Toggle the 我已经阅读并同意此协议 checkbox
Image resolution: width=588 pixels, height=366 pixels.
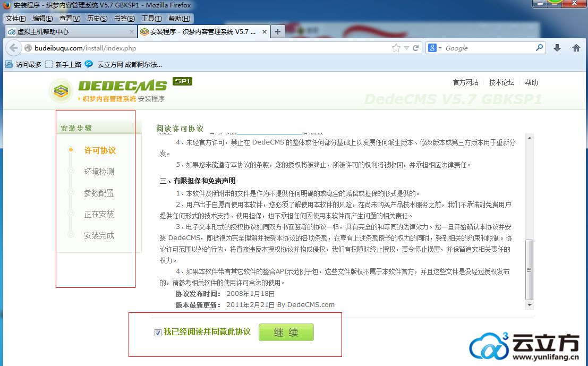pyautogui.click(x=158, y=333)
